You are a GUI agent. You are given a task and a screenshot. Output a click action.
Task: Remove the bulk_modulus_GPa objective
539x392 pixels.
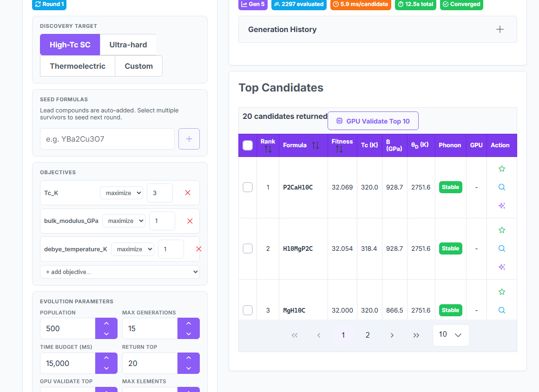pyautogui.click(x=190, y=221)
